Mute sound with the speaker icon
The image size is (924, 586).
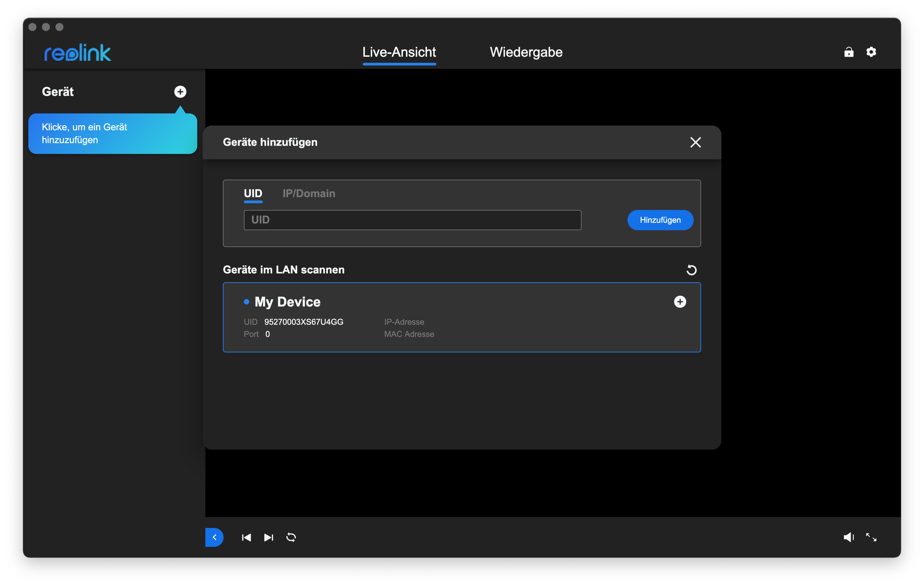click(848, 537)
